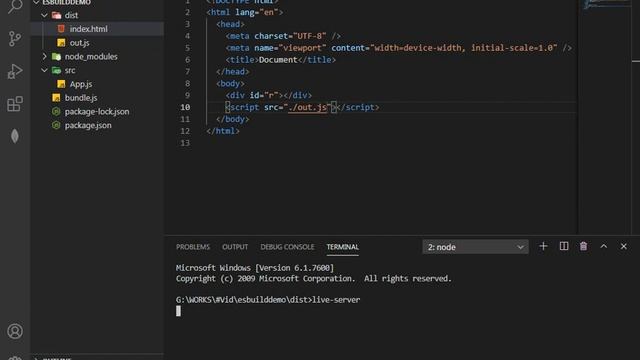Click the live-server command line in terminal
640x360 pixels.
pos(268,300)
